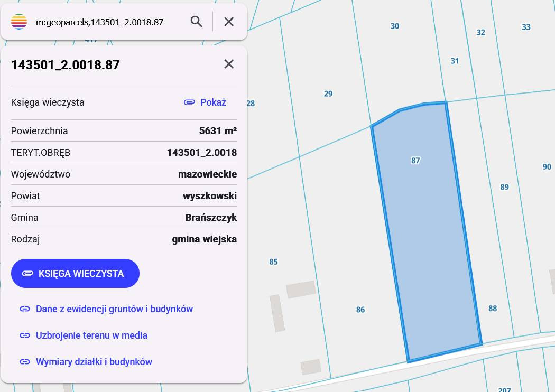Select parcel 86 on the map

pos(360,310)
